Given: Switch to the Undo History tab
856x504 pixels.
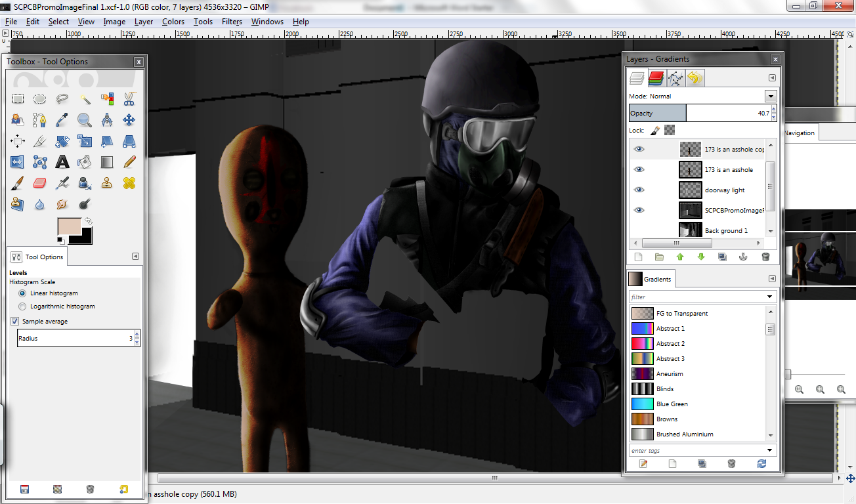Looking at the screenshot, I should click(695, 78).
